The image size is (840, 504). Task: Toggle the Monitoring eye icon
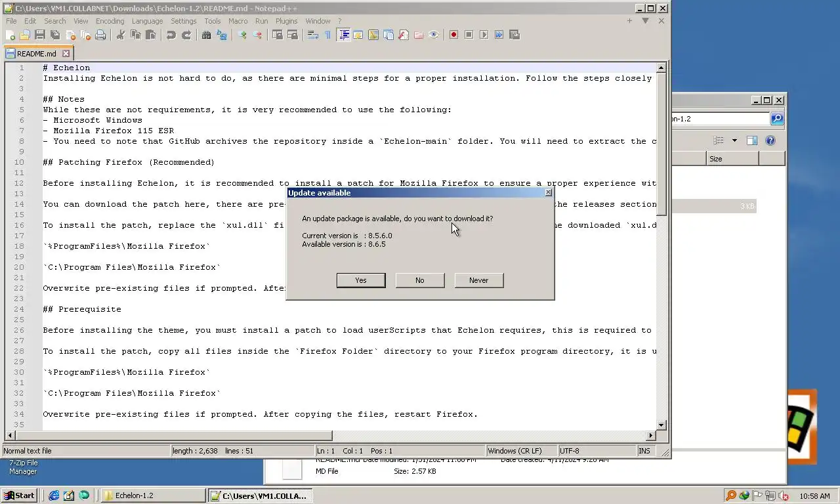434,35
